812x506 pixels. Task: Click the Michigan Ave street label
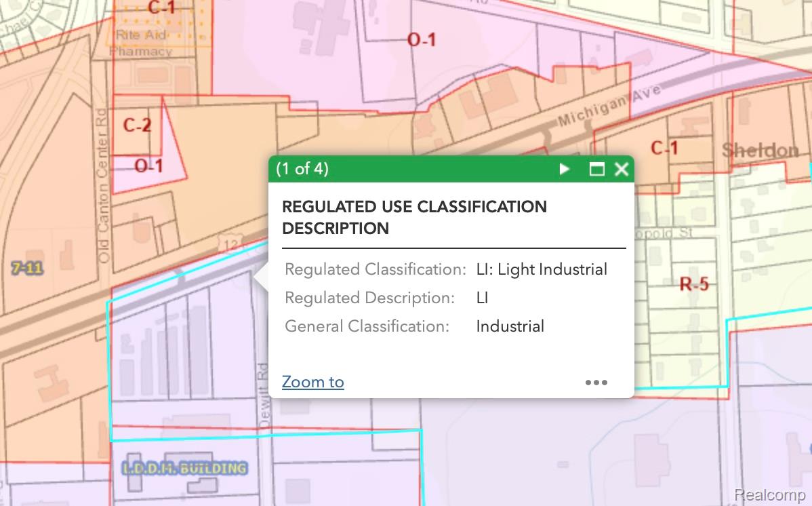point(608,109)
